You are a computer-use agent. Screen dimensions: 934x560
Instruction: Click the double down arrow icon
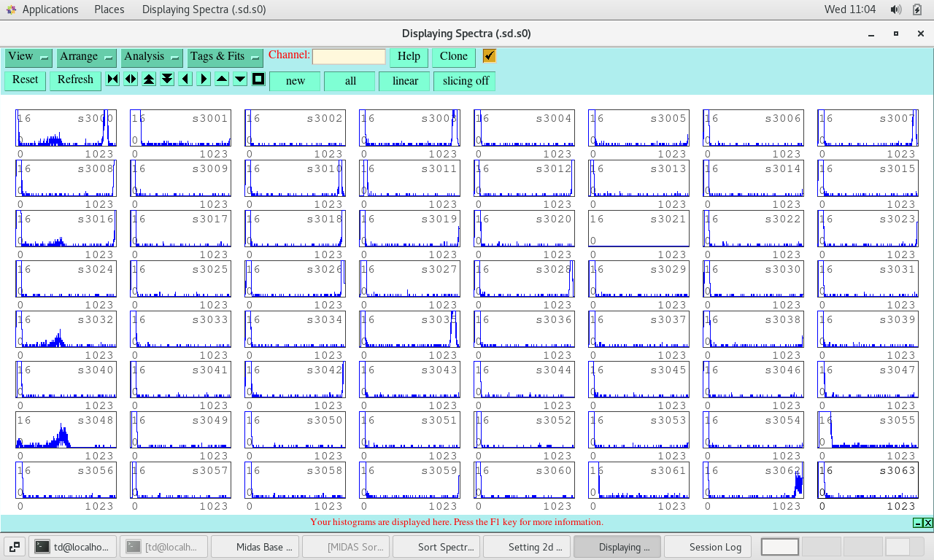coord(167,79)
